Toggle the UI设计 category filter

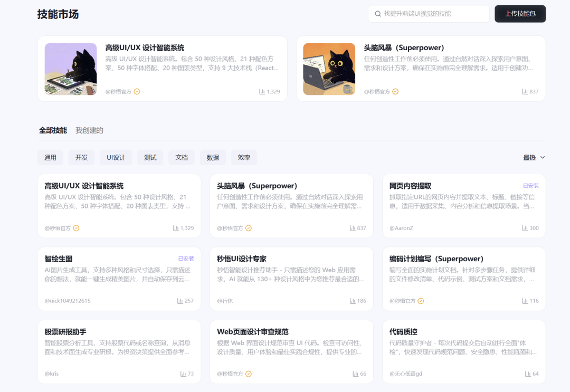[116, 157]
